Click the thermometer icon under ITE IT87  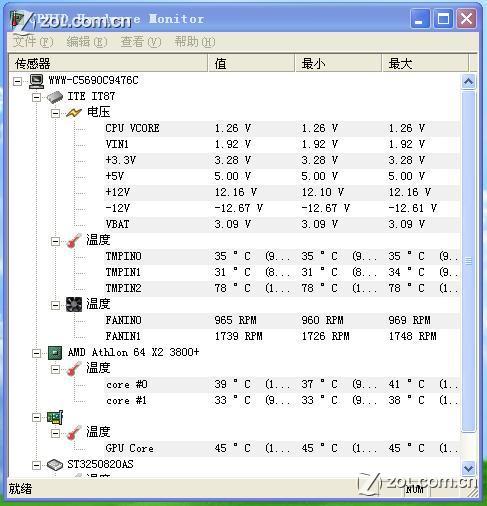(74, 241)
